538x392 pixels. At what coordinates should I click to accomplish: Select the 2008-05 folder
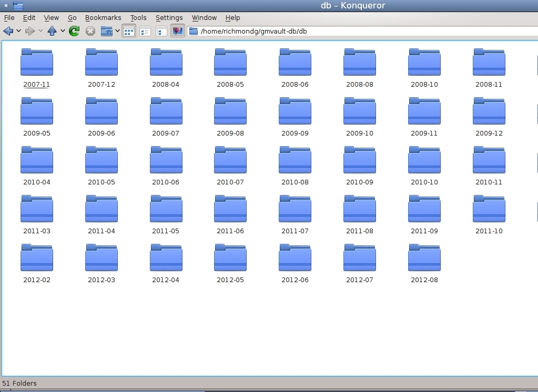pyautogui.click(x=230, y=62)
